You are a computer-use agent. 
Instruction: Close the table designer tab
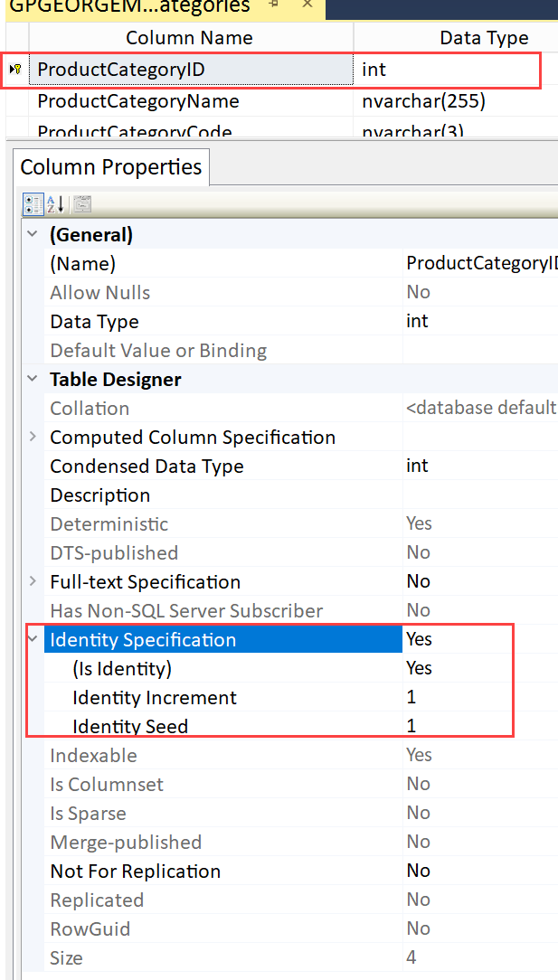[x=307, y=5]
